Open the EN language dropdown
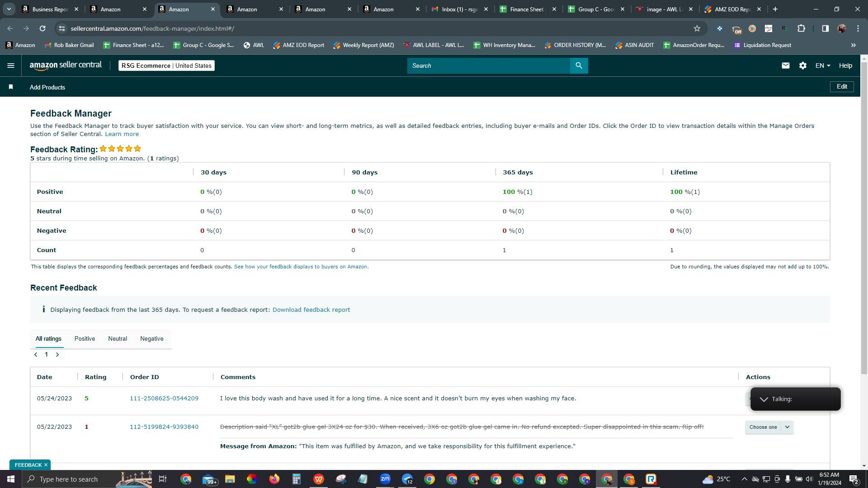The image size is (868, 488). tap(823, 66)
